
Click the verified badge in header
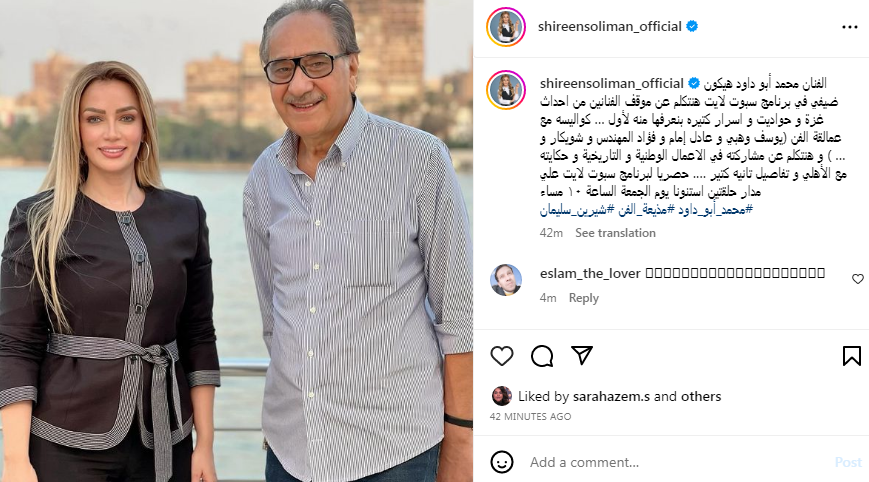tap(692, 26)
